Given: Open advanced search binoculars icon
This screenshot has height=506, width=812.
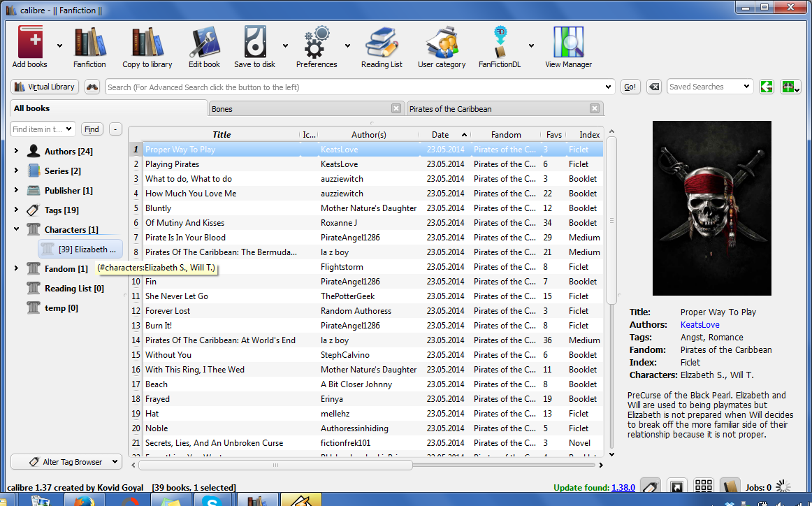Looking at the screenshot, I should tap(92, 87).
